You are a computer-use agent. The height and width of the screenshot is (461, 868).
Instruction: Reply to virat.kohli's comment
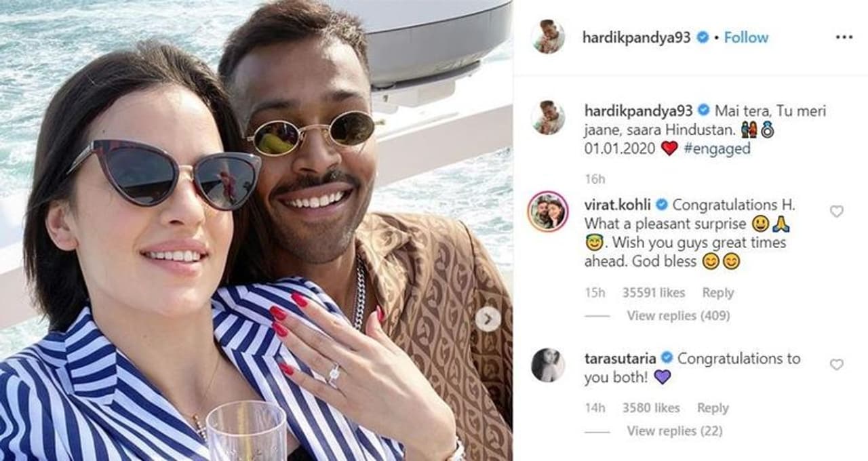pos(718,293)
